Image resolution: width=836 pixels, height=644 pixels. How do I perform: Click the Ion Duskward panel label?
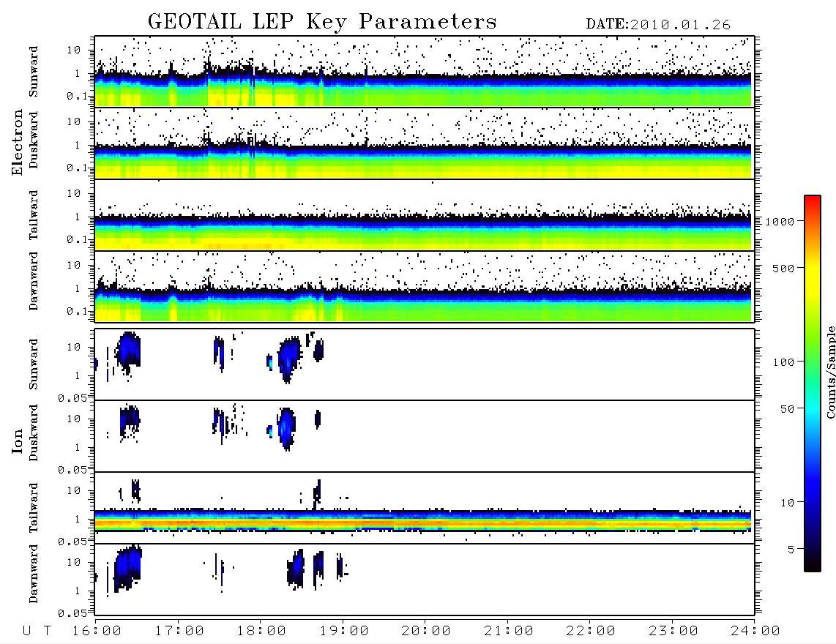tap(34, 433)
